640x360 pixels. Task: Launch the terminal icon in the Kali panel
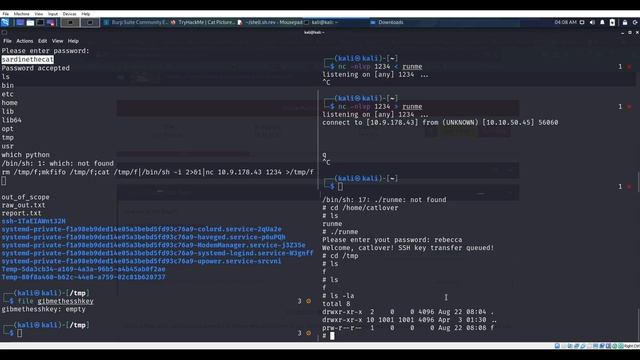pos(40,22)
